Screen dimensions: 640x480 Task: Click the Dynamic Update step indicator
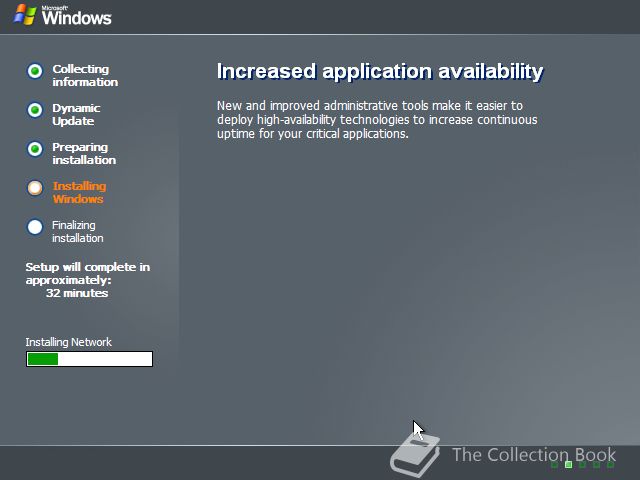click(35, 110)
